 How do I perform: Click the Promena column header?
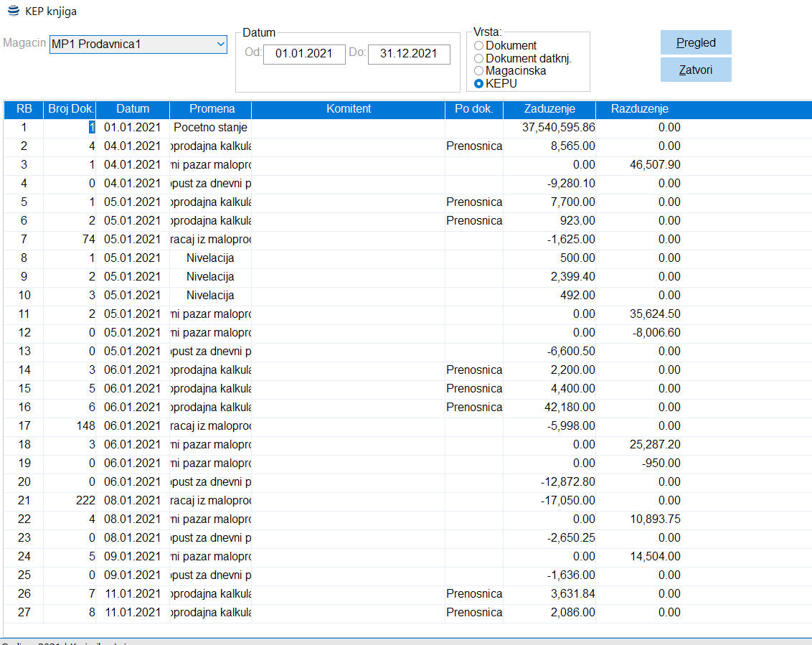point(212,109)
